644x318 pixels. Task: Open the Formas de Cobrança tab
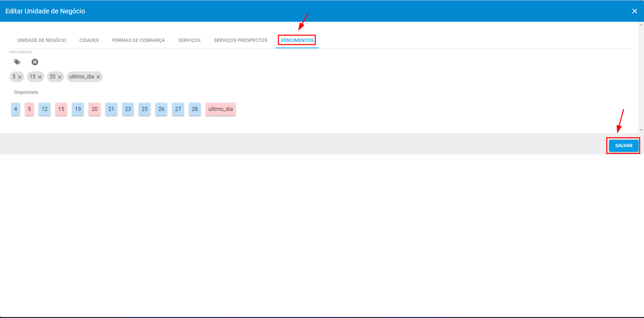(139, 40)
